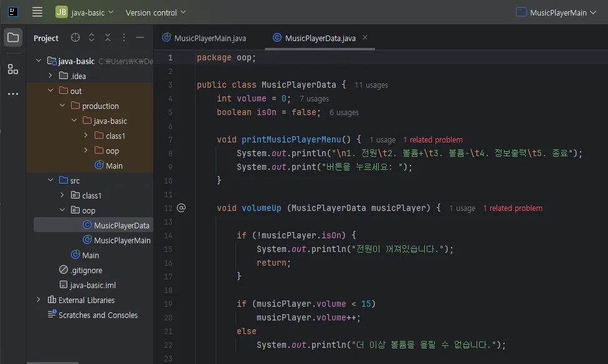Open the Structure tool window icon

click(12, 69)
